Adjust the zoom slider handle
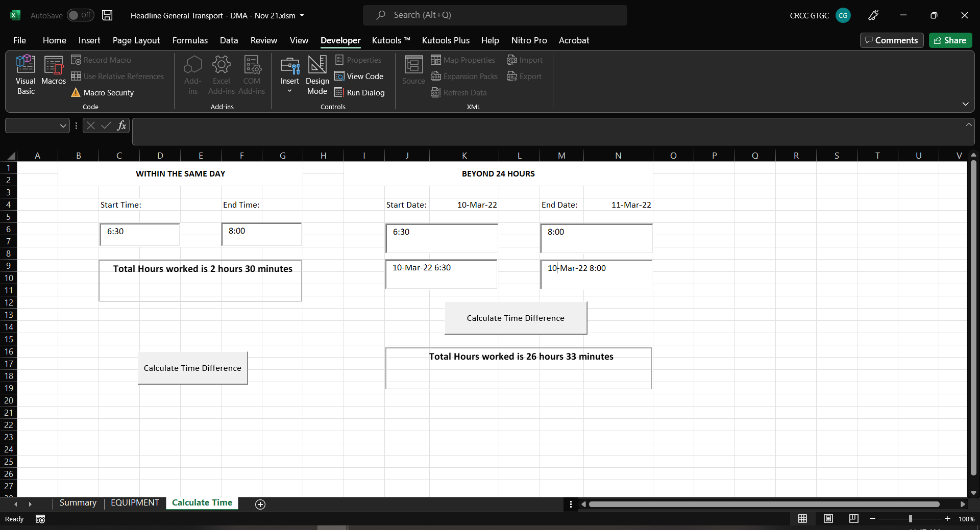 point(910,519)
